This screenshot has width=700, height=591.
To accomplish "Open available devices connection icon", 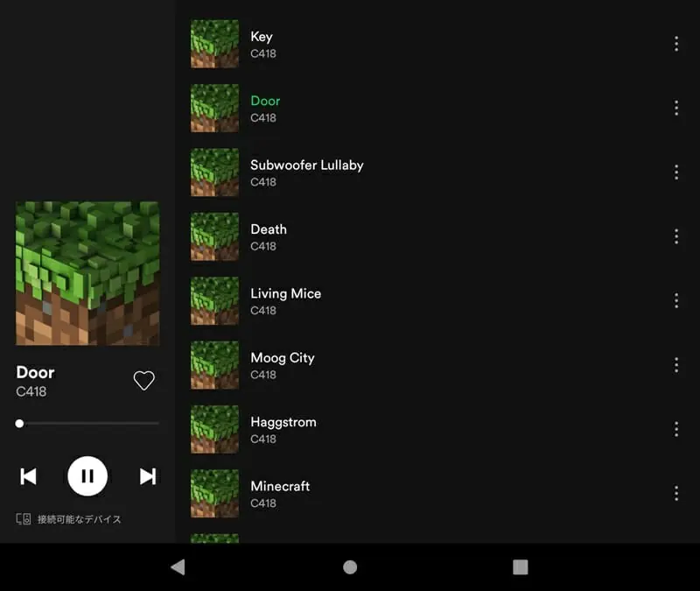I will tap(24, 519).
